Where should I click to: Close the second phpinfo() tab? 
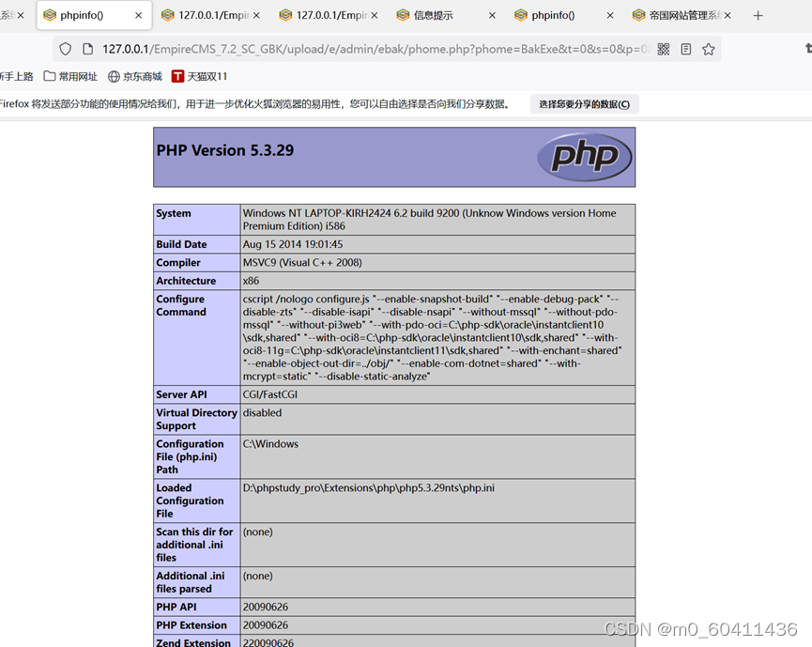click(x=610, y=16)
